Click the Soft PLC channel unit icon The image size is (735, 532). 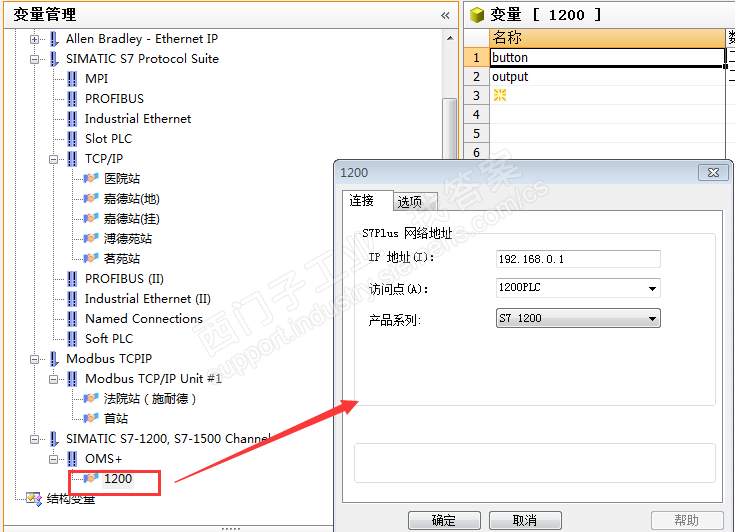pos(72,338)
